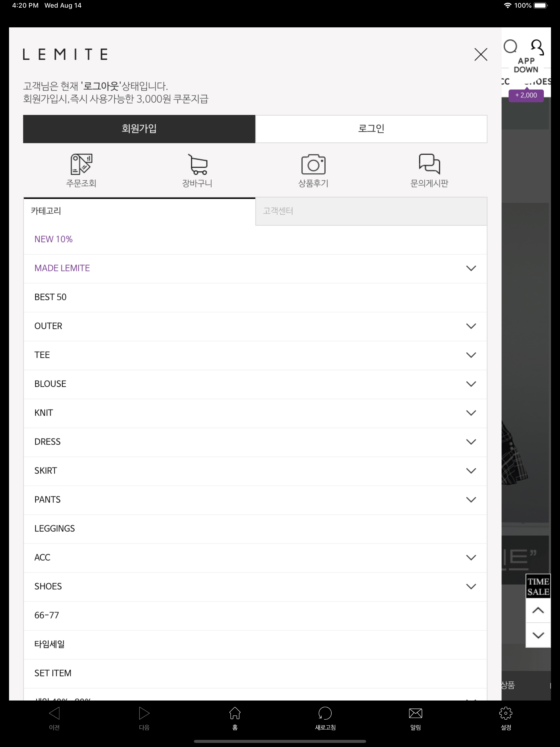Open the BEST 50 category
Screen dimensions: 560x747
255,297
